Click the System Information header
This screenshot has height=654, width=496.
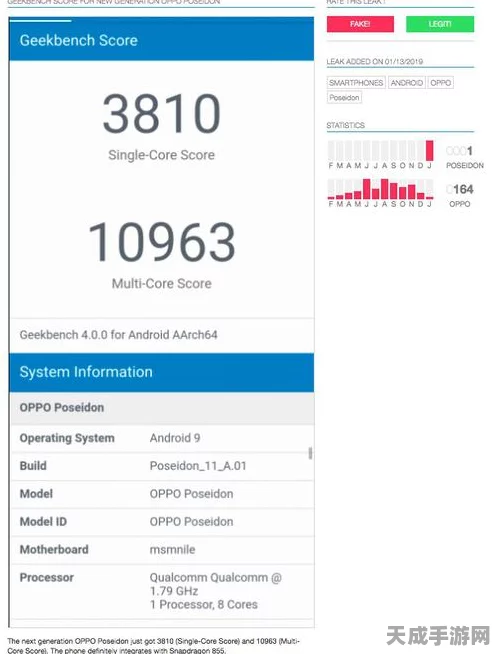161,372
